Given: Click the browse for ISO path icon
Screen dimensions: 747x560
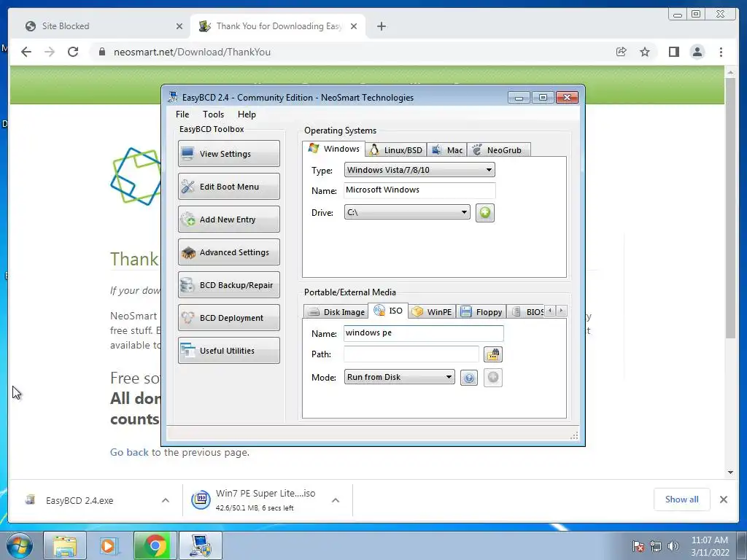Looking at the screenshot, I should tap(493, 354).
